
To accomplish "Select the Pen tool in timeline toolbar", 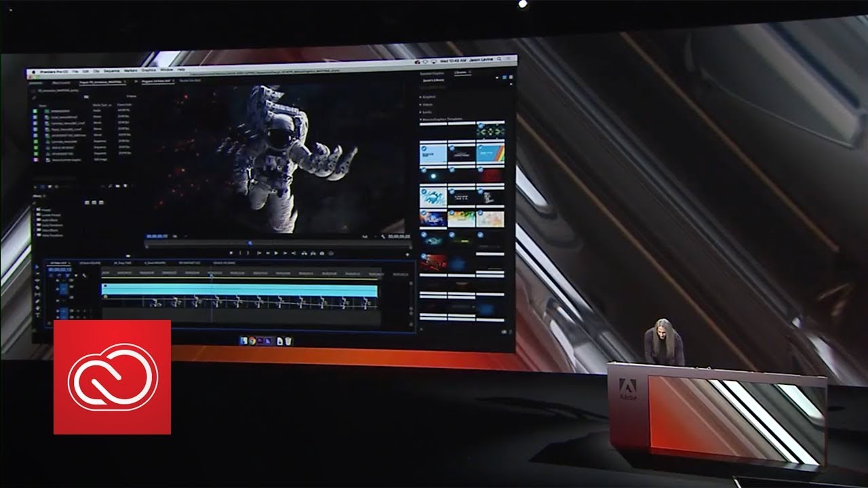I will pos(37,301).
